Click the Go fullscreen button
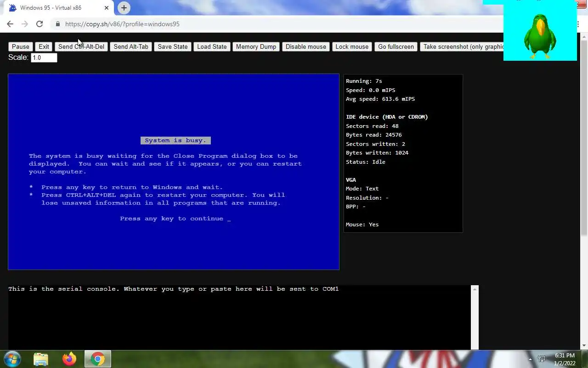 click(x=396, y=46)
